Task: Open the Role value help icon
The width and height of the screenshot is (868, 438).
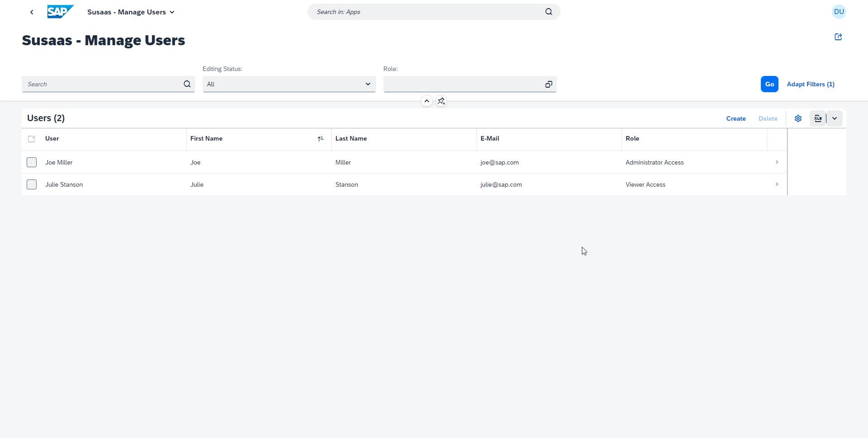Action: (549, 84)
